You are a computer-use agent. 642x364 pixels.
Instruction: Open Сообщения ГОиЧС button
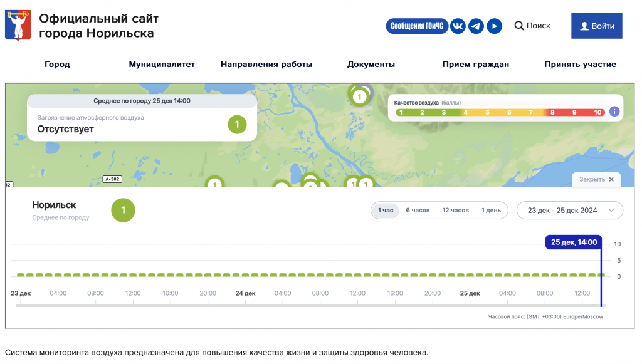tap(417, 26)
